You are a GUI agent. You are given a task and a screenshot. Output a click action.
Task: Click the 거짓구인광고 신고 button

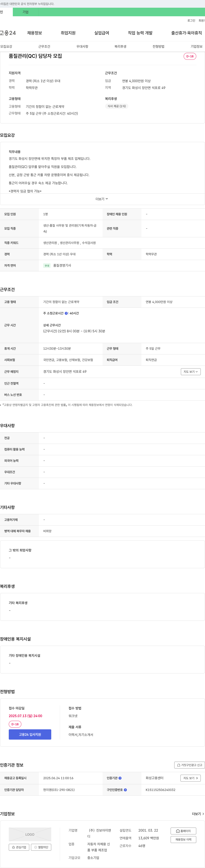[190, 765]
